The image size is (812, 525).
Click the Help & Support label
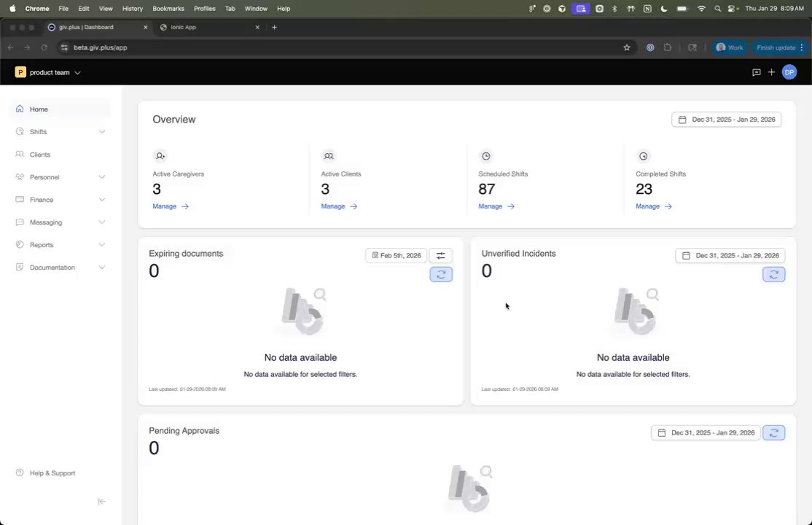52,473
